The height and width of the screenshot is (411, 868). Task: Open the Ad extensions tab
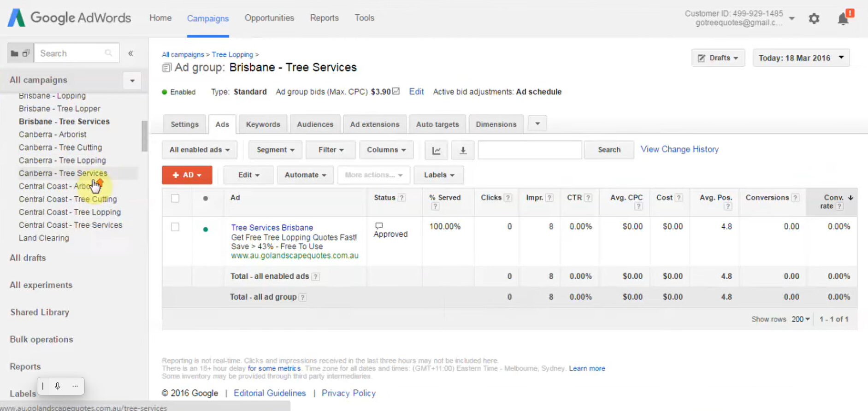tap(375, 124)
